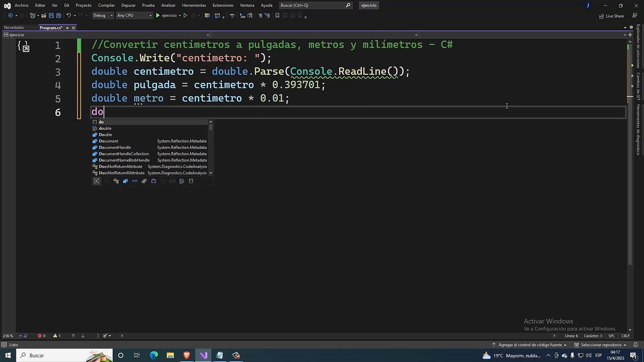Viewport: 644px width, 362px height.
Task: Click the Undo arrow icon
Action: click(68, 16)
